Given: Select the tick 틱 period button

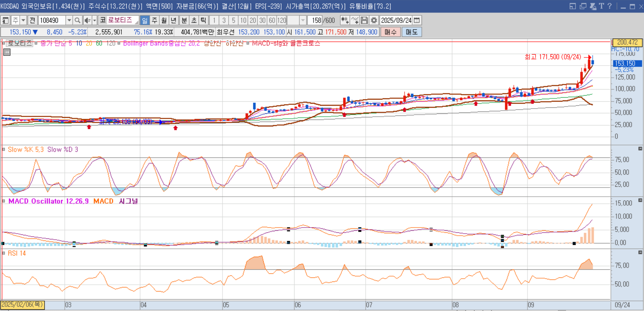Looking at the screenshot, I should tap(203, 20).
